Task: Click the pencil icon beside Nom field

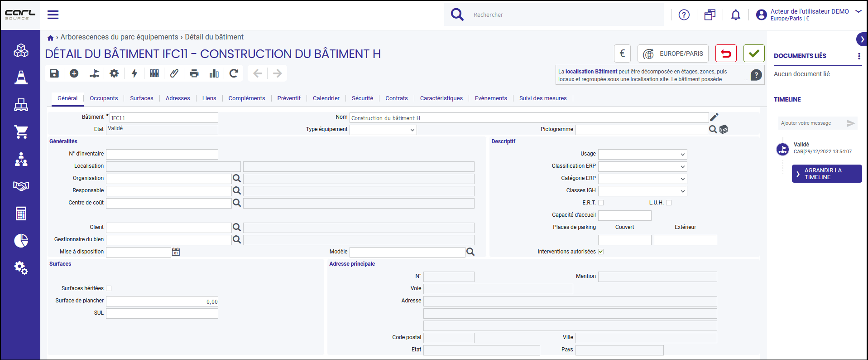Action: pyautogui.click(x=714, y=117)
